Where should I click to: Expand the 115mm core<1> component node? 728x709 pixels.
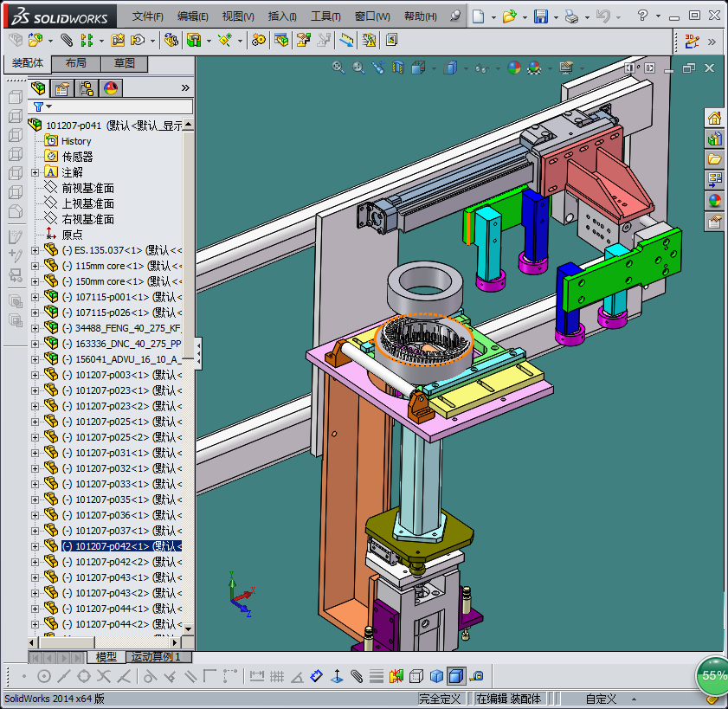click(x=35, y=266)
